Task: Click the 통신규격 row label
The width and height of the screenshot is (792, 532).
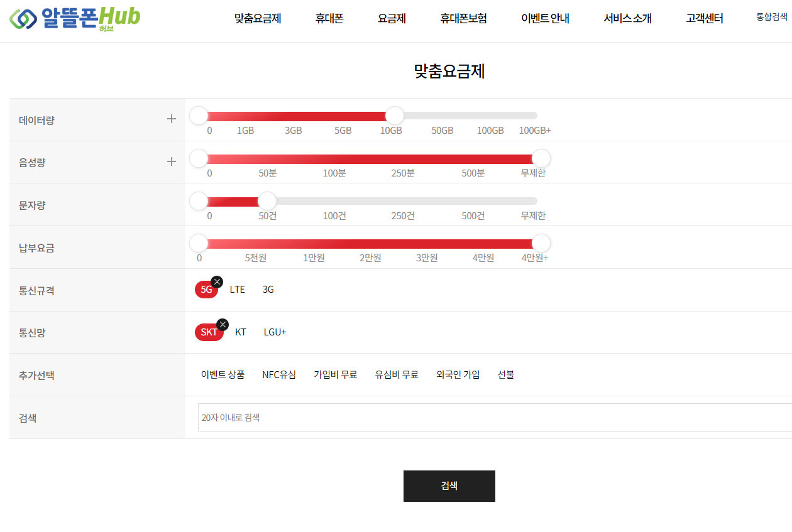Action: pyautogui.click(x=36, y=291)
